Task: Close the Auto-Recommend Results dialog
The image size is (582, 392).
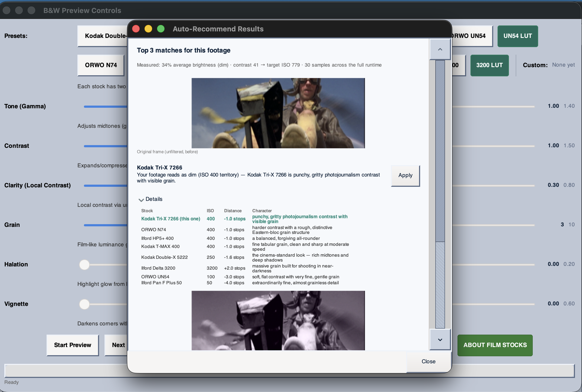Action: click(429, 361)
